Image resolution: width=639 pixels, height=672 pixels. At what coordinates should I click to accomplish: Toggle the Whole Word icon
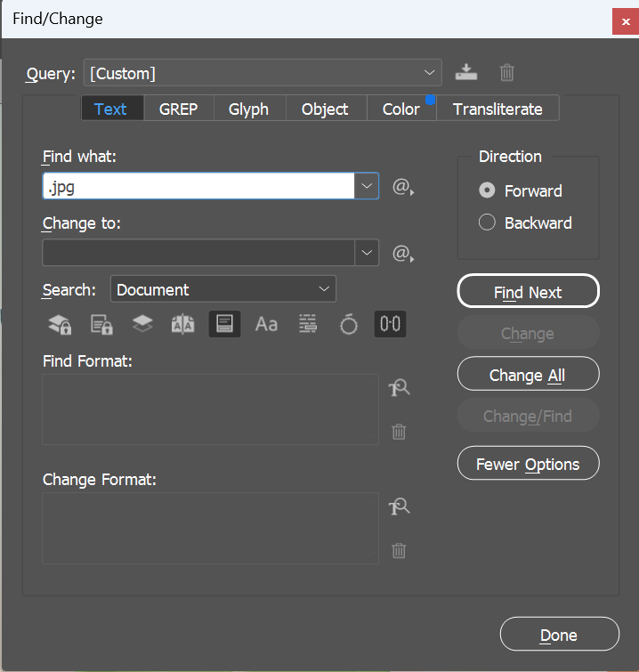(x=308, y=325)
